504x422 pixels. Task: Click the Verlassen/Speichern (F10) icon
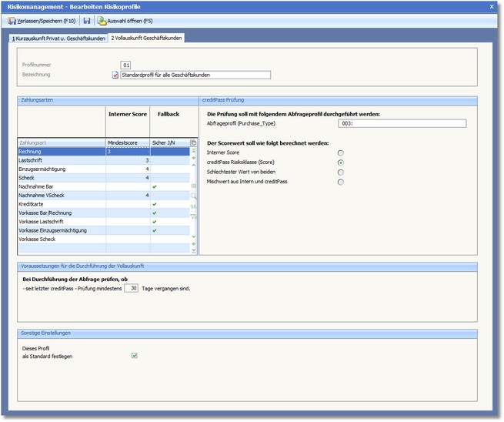click(12, 21)
